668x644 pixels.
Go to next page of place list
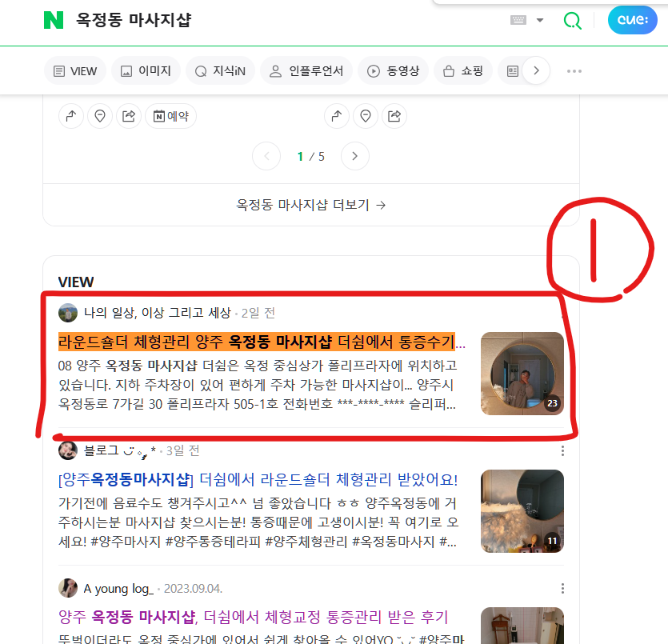(x=355, y=156)
